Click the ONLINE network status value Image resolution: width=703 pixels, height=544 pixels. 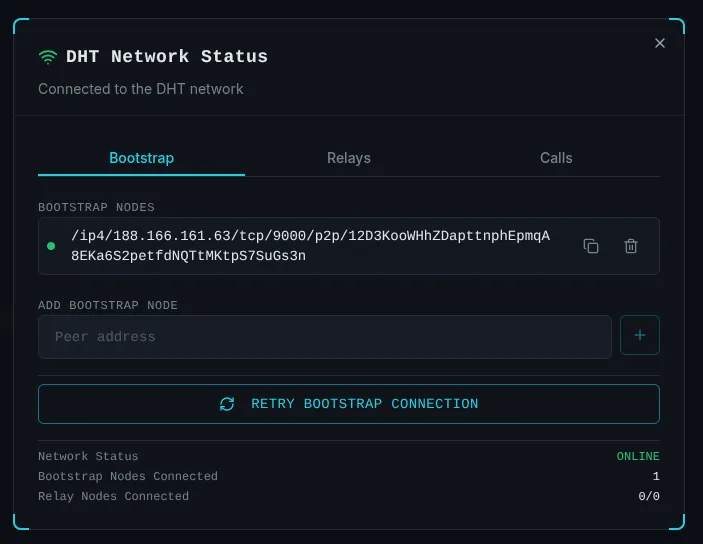(x=637, y=456)
